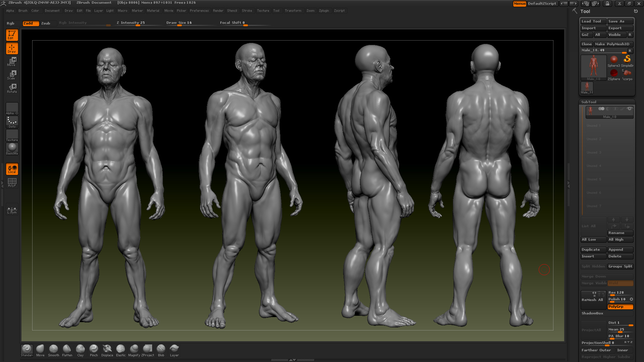Image resolution: width=644 pixels, height=362 pixels.
Task: Click the Append subtool button
Action: (620, 250)
